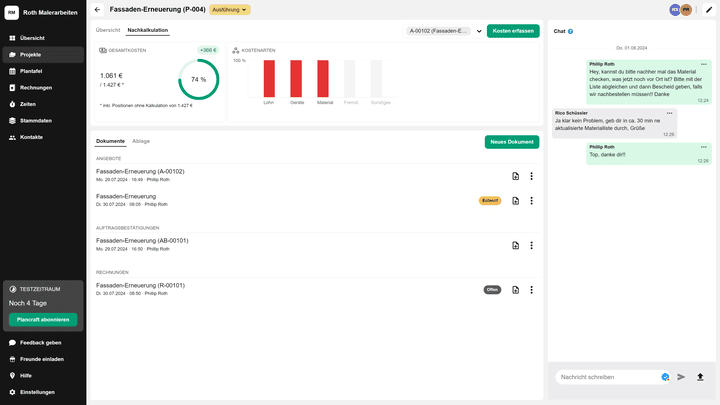The width and height of the screenshot is (720, 405).
Task: Open the Chat help question-mark icon
Action: pos(571,32)
